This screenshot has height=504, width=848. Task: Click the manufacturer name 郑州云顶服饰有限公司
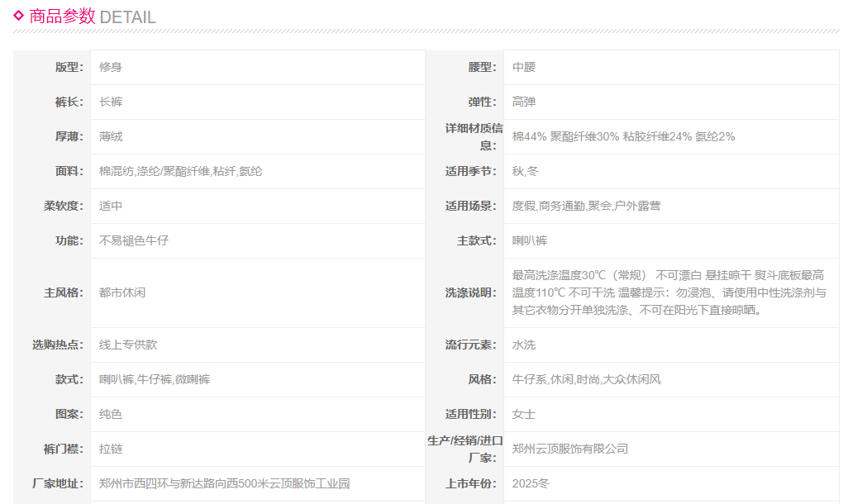click(x=570, y=449)
